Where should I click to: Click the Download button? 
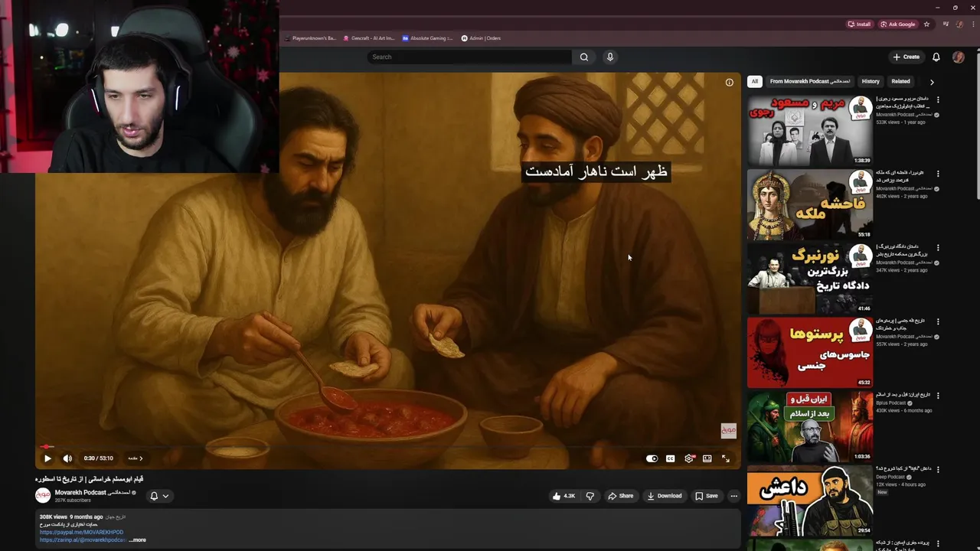665,496
